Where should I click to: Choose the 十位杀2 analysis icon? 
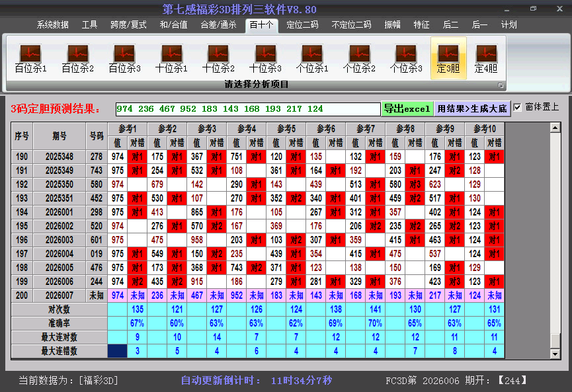[x=218, y=58]
